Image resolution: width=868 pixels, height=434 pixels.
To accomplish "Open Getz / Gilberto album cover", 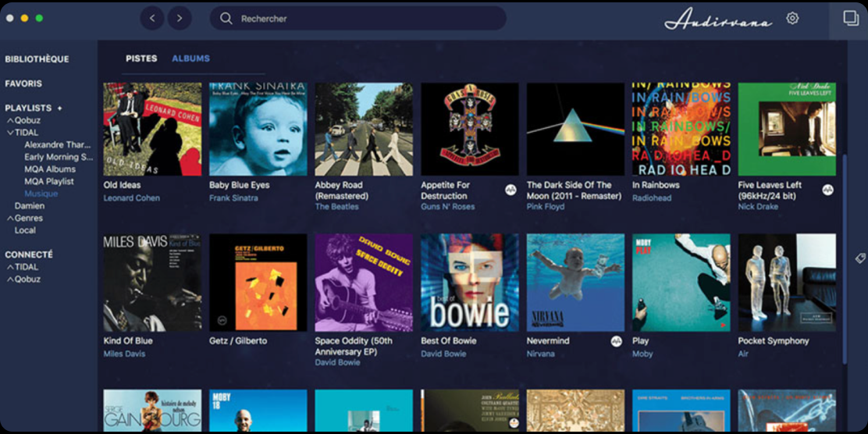I will pos(258,283).
